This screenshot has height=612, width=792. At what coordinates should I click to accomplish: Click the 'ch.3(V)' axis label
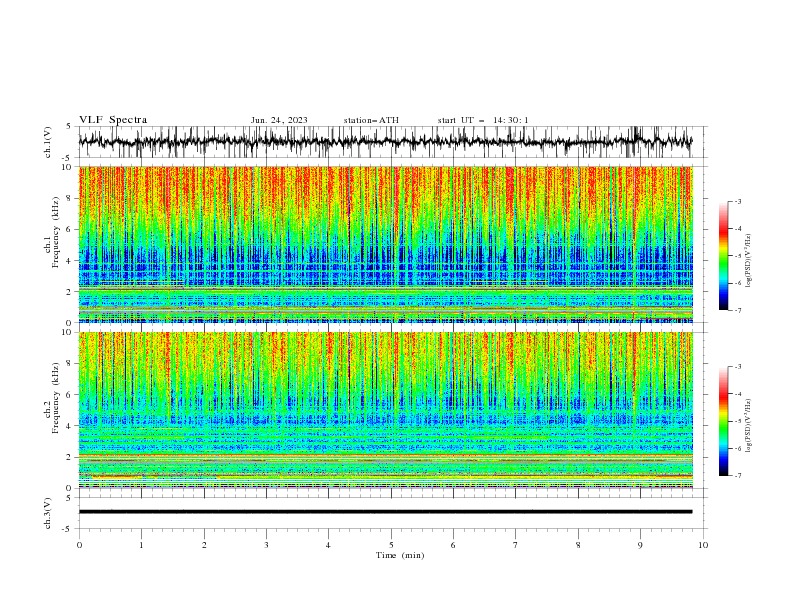(x=48, y=513)
